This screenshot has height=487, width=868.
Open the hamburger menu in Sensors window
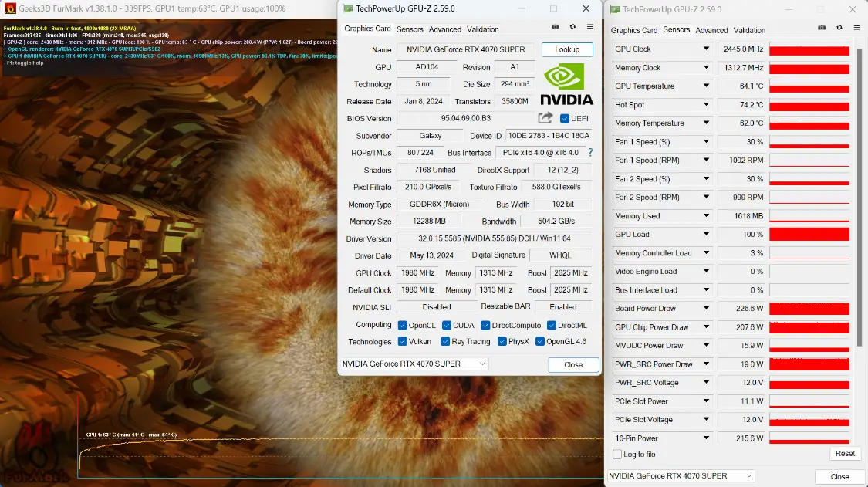[x=856, y=28]
